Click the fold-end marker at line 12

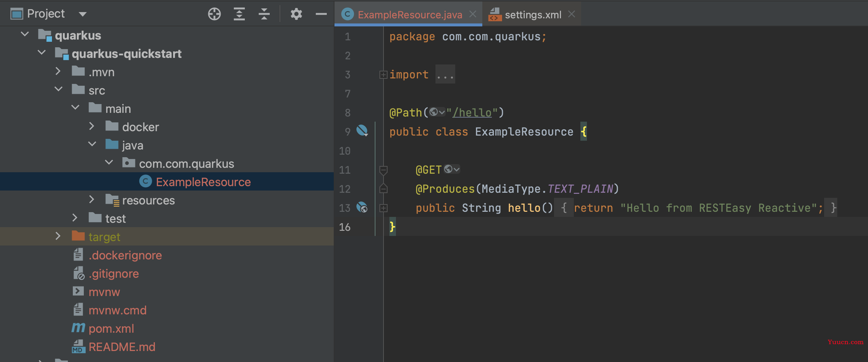tap(383, 188)
